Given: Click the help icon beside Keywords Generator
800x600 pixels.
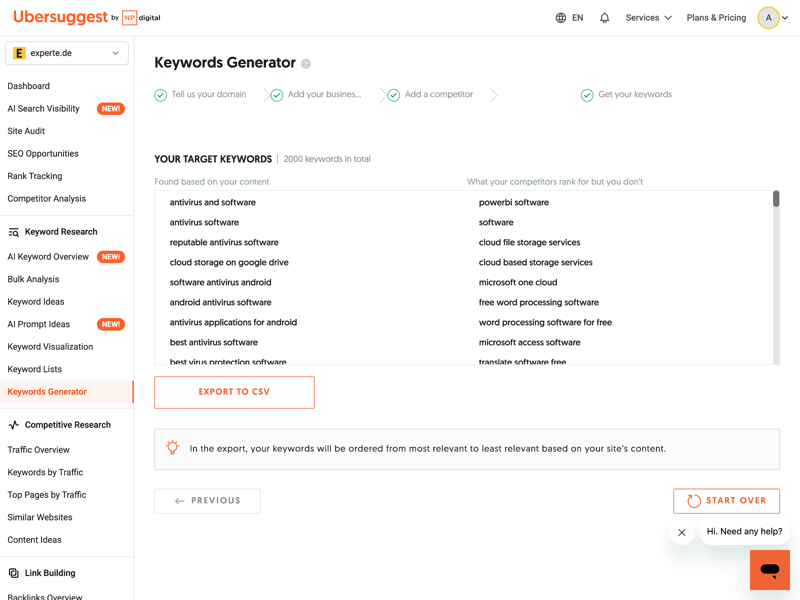Looking at the screenshot, I should (306, 64).
